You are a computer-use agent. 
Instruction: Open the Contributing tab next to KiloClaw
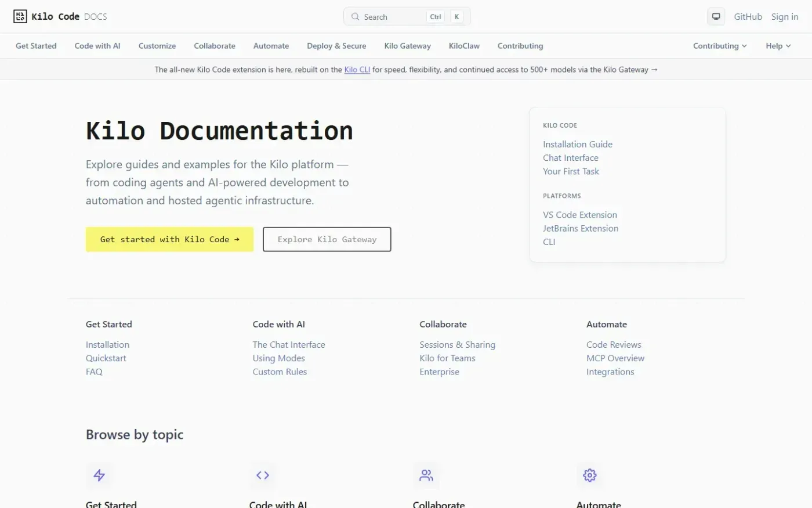point(520,46)
